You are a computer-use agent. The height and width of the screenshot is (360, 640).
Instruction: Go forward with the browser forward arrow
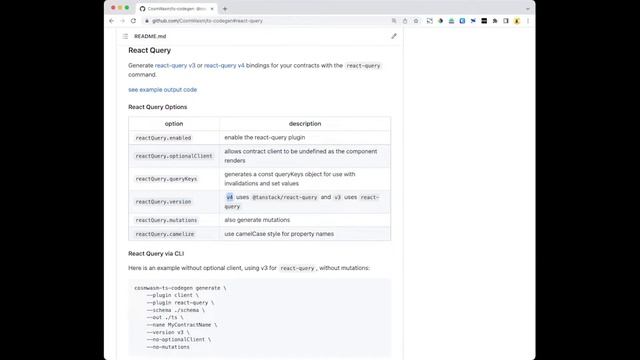[122, 21]
